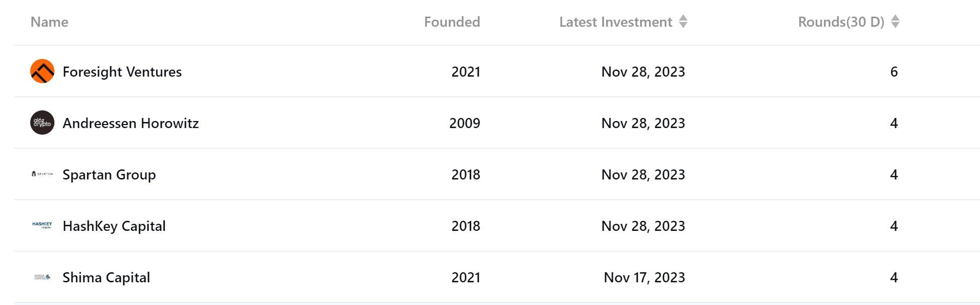Click the Name column header
Image resolution: width=980 pixels, height=305 pixels.
[x=49, y=22]
